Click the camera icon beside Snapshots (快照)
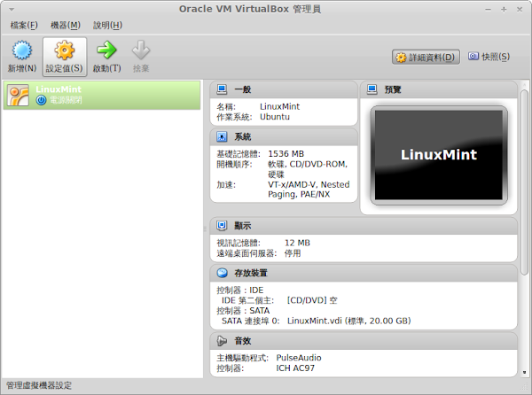Screen dimensions: 532x395 [473, 56]
